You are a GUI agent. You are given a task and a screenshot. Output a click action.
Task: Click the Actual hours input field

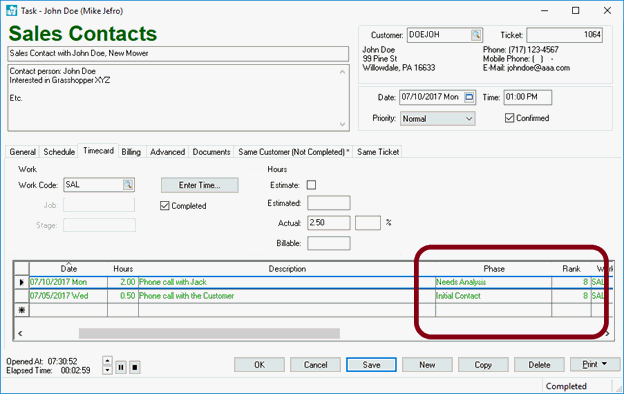pyautogui.click(x=329, y=223)
